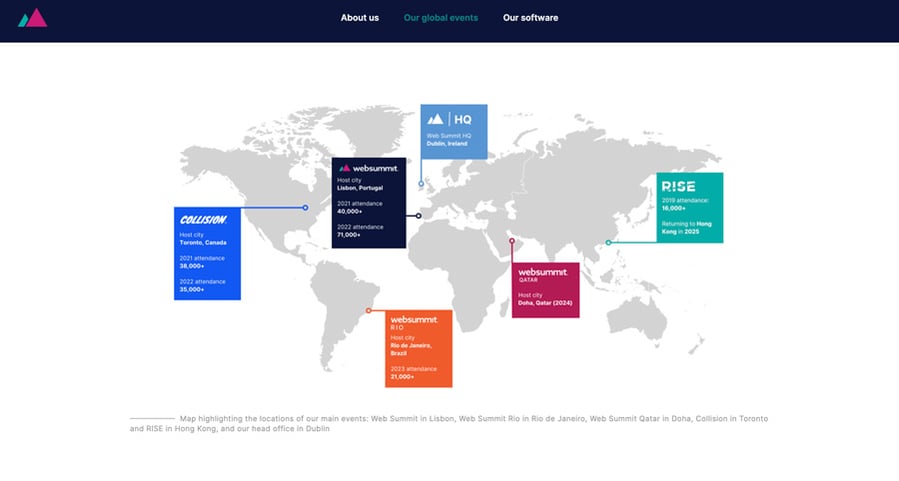
Task: Click the '71,000+' 2022 attendance value
Action: (x=349, y=235)
